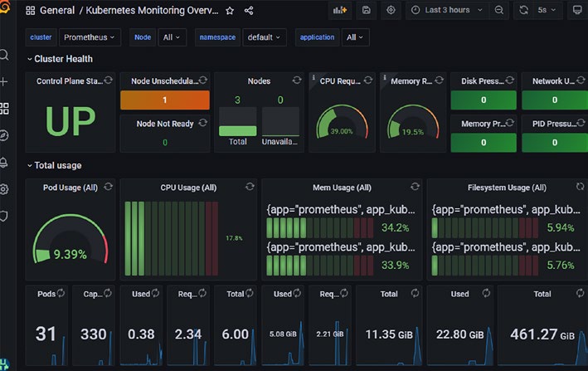Viewport: 588px width, 371px height.
Task: Open the search icon in left sidebar
Action: (4, 55)
